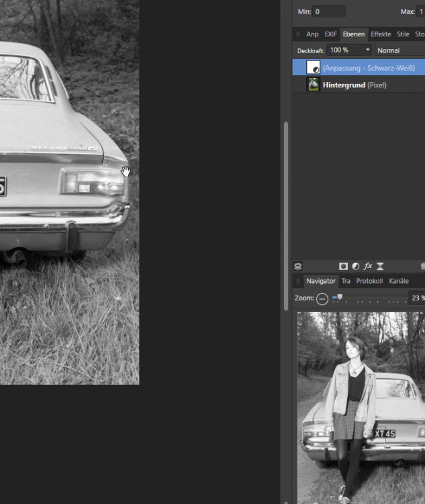Screen dimensions: 425x504
Task: Click the Schwarz-Weiß adjustment layer thumbnail
Action: pyautogui.click(x=313, y=68)
